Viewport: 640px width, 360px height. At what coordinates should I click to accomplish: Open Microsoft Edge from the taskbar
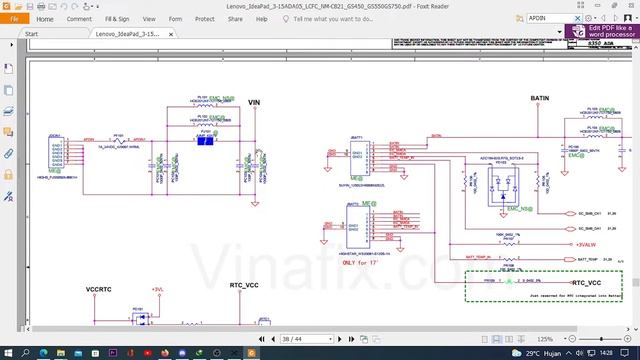pos(43,353)
